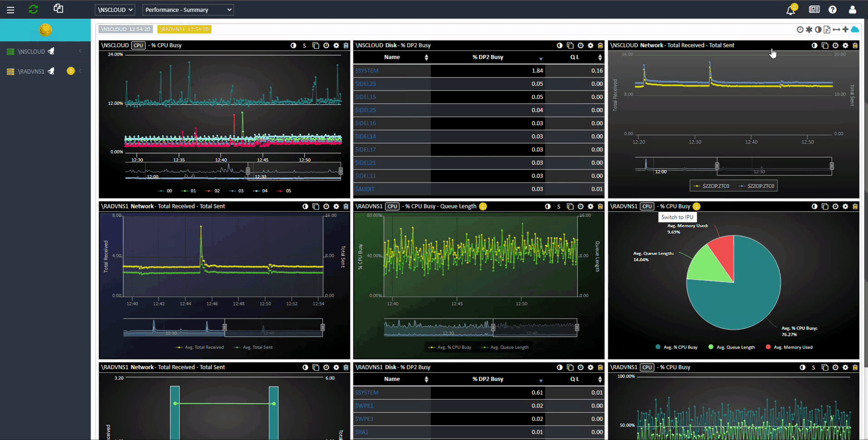Select the \RADVNS1 12:54:20 yellow tab
This screenshot has height=440, width=868.
point(184,29)
